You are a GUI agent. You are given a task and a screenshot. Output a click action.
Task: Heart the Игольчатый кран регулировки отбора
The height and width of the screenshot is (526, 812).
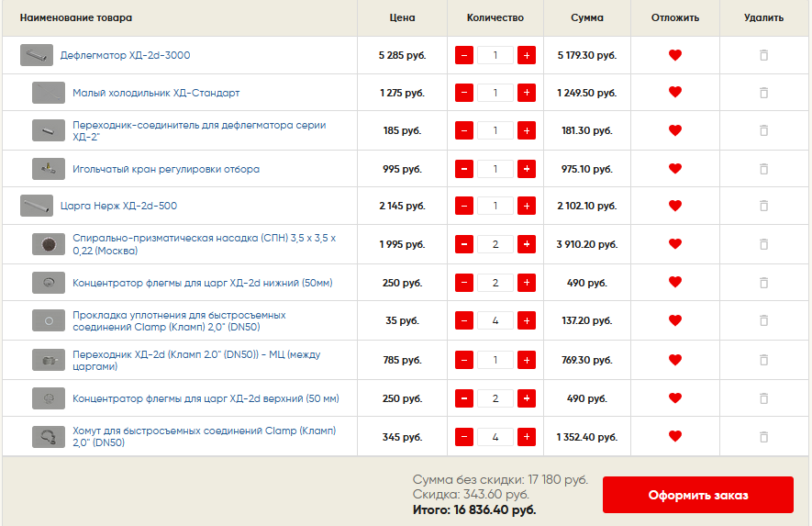coord(674,168)
